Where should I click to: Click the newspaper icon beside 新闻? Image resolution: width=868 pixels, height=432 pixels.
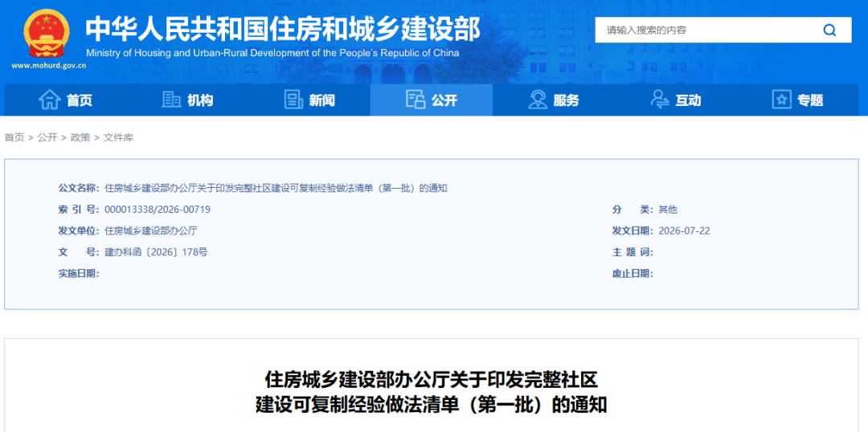coord(293,100)
